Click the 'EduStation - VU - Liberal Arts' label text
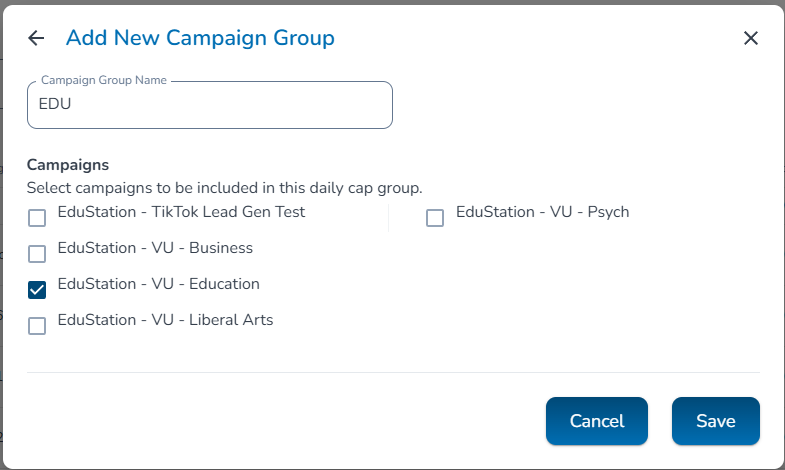This screenshot has width=785, height=470. [165, 320]
